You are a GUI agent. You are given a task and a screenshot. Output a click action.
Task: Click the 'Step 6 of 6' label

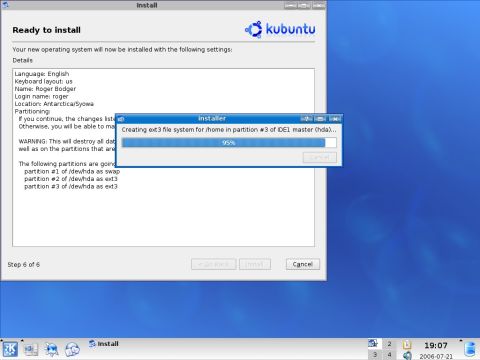pos(23,264)
